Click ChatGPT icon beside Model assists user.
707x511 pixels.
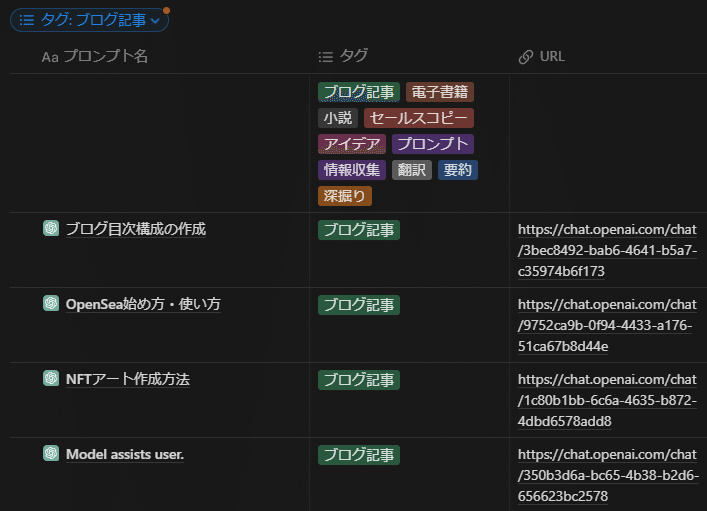51,453
